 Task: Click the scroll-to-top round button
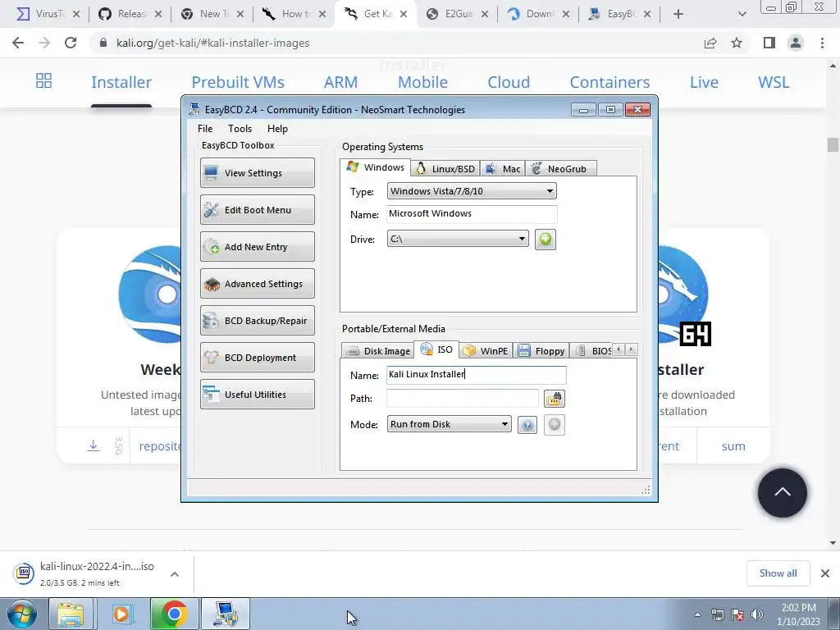pos(782,493)
